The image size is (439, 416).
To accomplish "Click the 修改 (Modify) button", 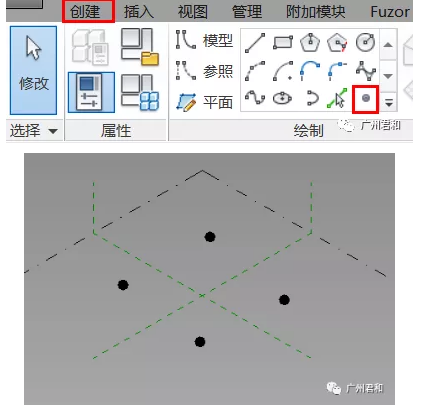I will (x=33, y=70).
